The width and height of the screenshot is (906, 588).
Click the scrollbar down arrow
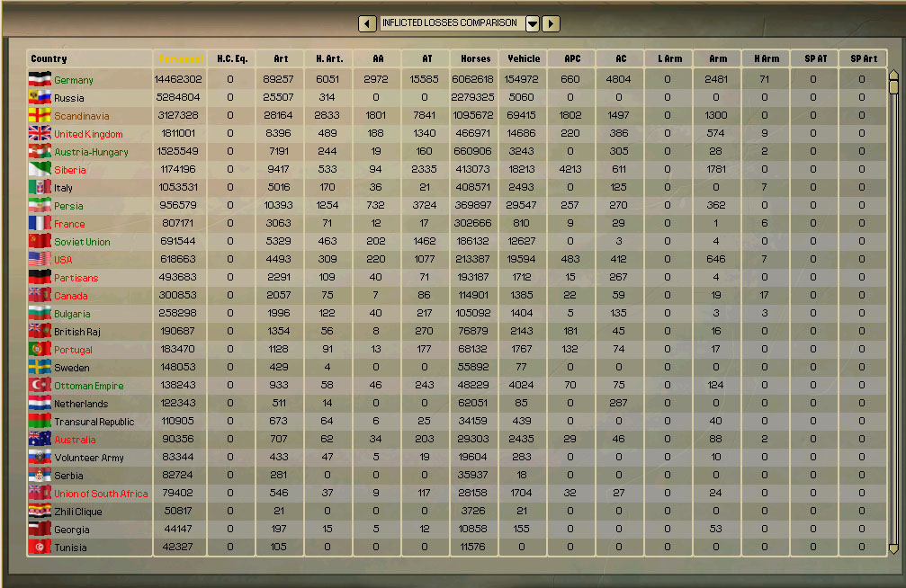point(894,549)
